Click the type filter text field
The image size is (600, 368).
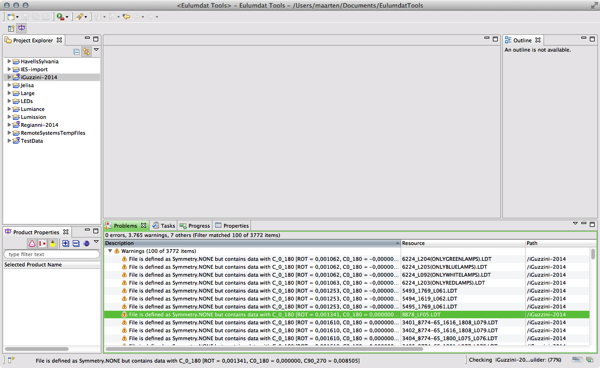[x=52, y=254]
